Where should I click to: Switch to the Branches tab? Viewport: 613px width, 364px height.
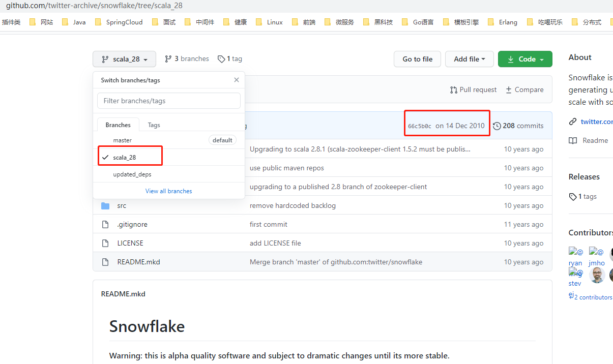pyautogui.click(x=118, y=125)
